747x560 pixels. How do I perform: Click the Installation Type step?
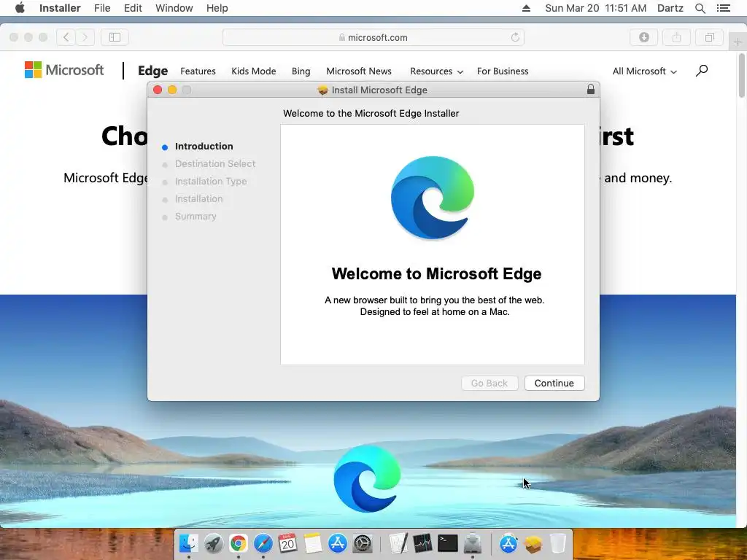(x=211, y=182)
